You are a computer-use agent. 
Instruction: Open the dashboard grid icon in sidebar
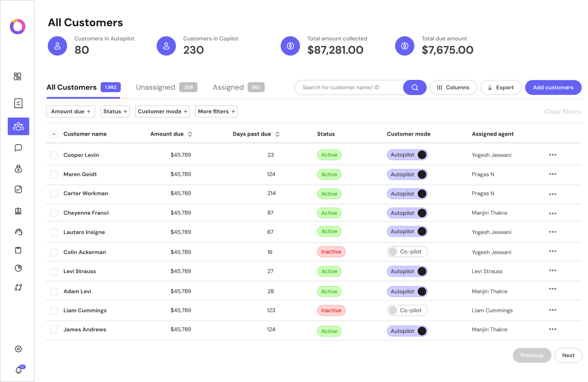pyautogui.click(x=17, y=77)
